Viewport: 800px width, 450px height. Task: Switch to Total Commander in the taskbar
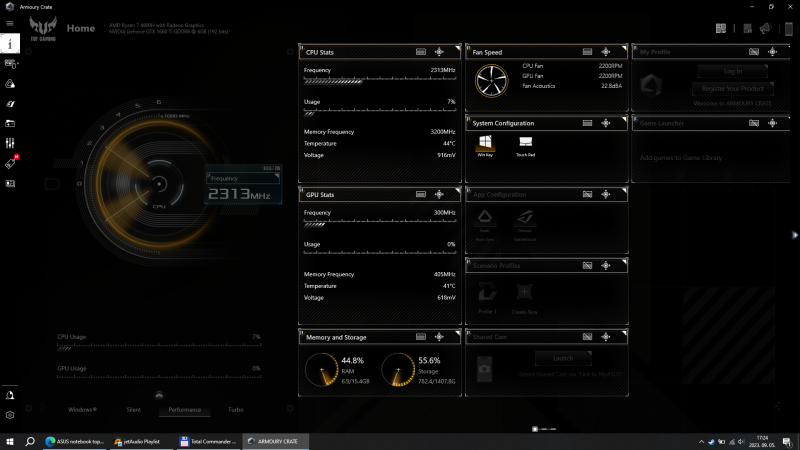(x=209, y=442)
